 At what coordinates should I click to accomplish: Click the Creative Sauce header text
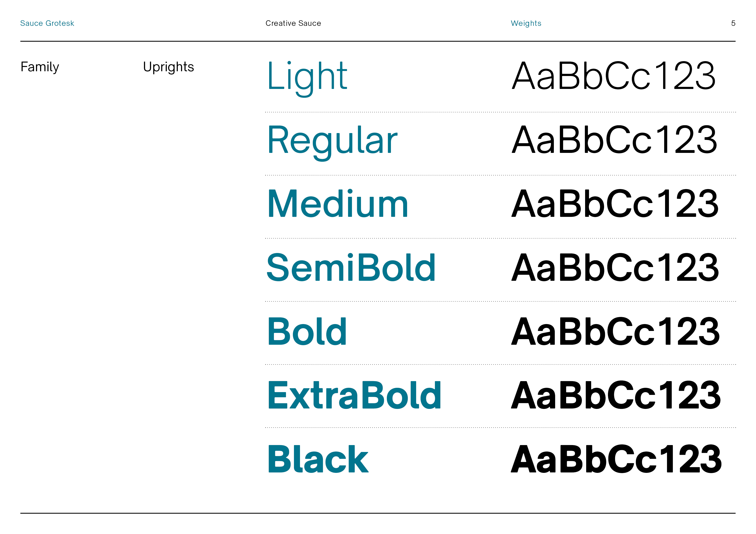coord(293,23)
